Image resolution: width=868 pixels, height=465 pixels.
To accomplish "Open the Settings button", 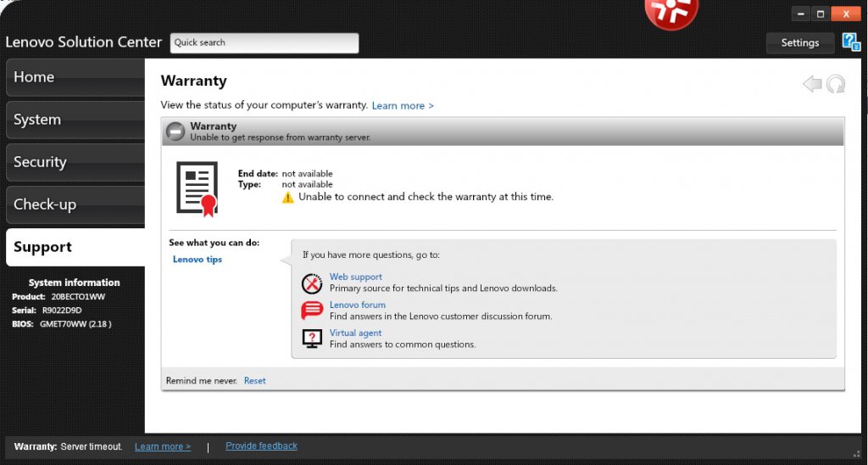I will coord(800,42).
